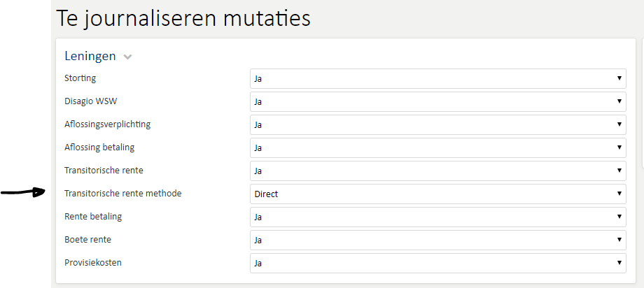Viewport: 644px width, 288px height.
Task: Click the arrow of Aflossingsverplichting select
Action: coord(619,124)
